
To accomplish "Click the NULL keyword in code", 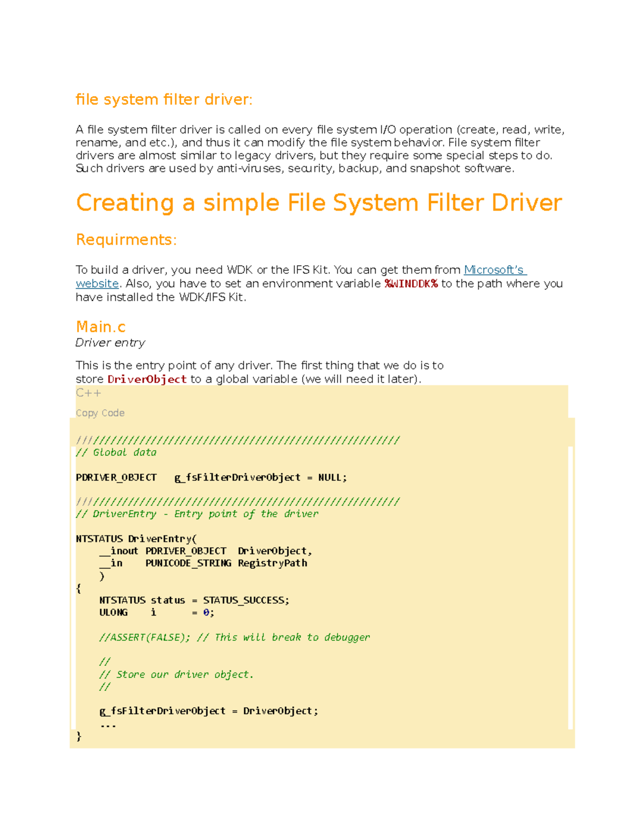I will click(x=330, y=477).
